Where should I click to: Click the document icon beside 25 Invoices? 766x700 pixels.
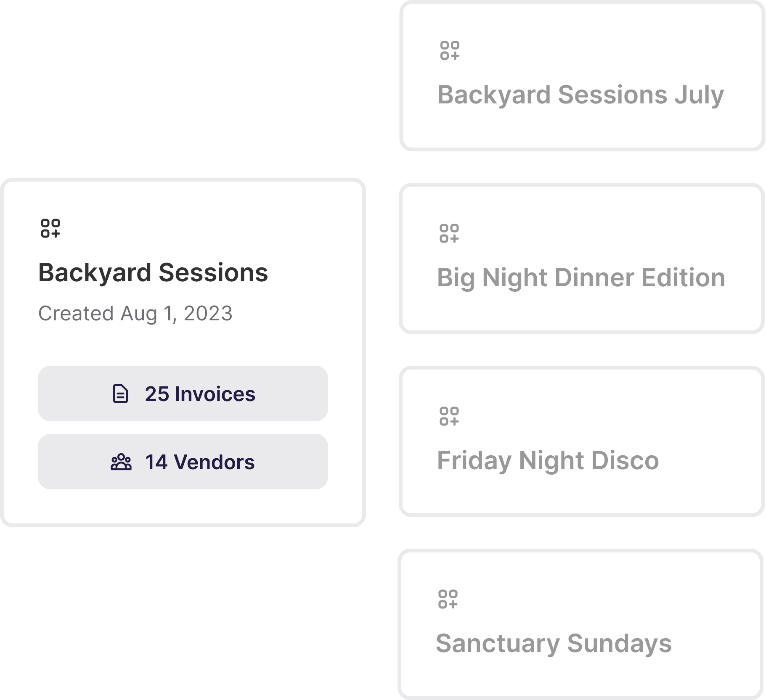tap(121, 394)
